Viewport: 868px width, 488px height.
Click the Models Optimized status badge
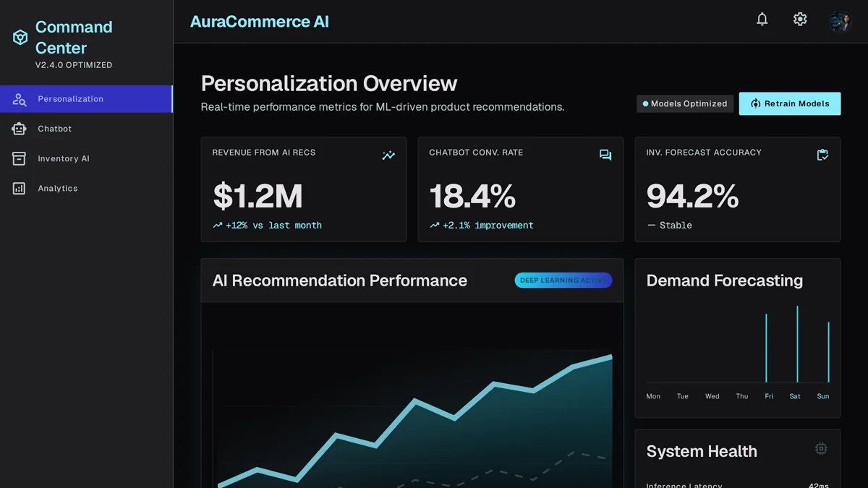point(685,103)
